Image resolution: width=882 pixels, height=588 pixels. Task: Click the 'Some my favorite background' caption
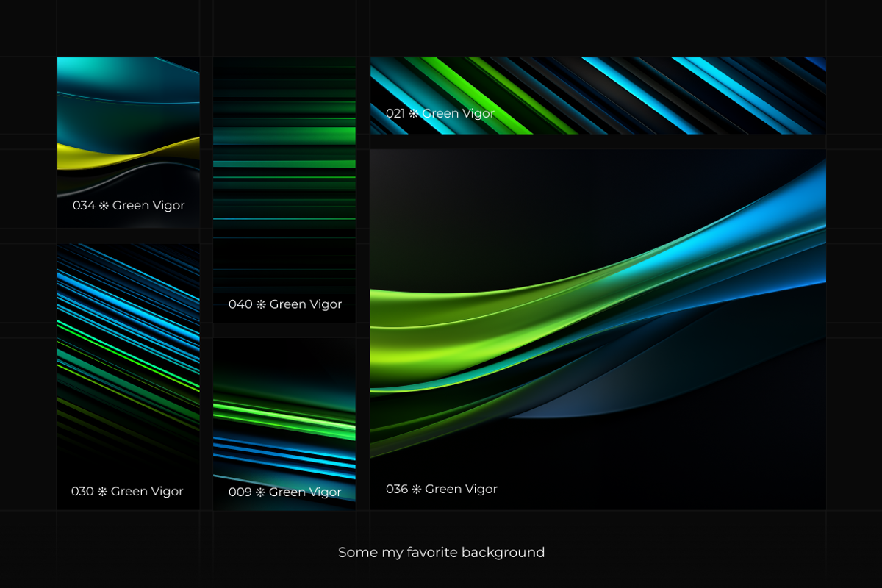pos(441,553)
